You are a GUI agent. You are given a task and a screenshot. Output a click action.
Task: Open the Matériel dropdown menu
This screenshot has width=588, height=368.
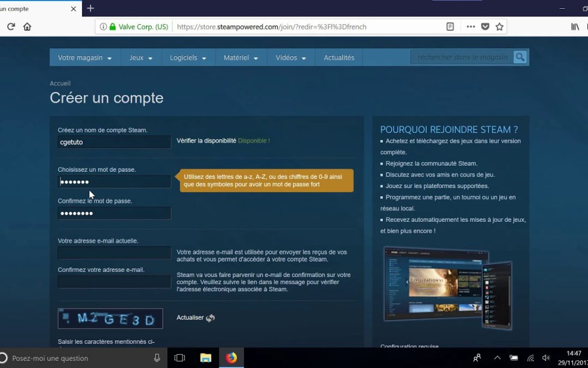click(x=241, y=57)
